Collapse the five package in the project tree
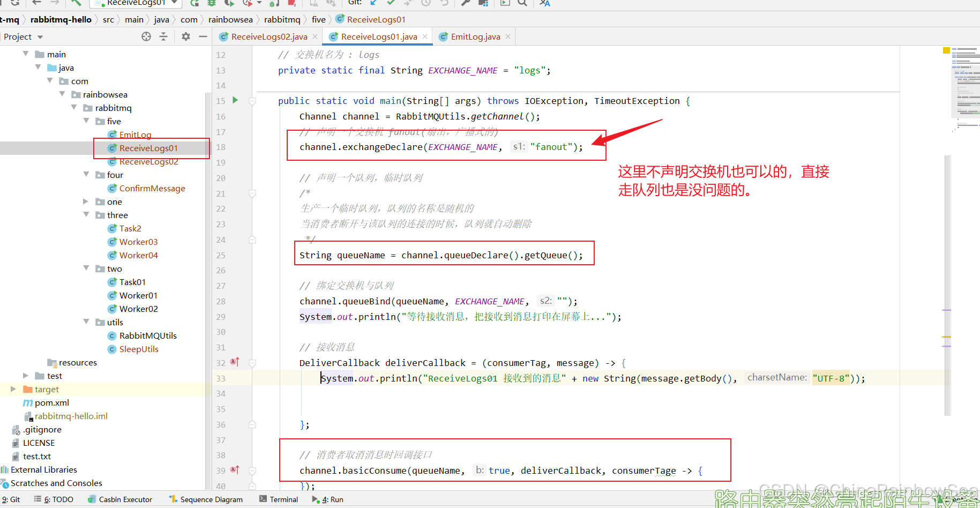This screenshot has height=508, width=980. 86,121
